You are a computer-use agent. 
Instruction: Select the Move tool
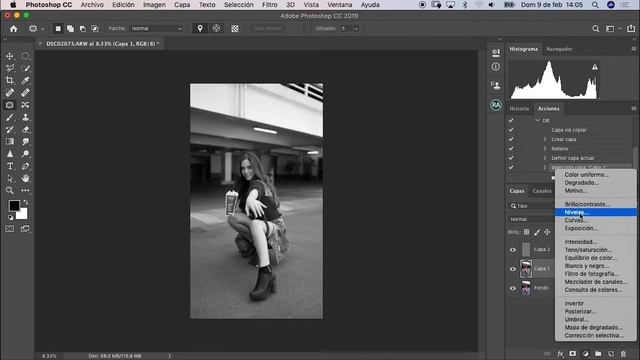[x=10, y=56]
